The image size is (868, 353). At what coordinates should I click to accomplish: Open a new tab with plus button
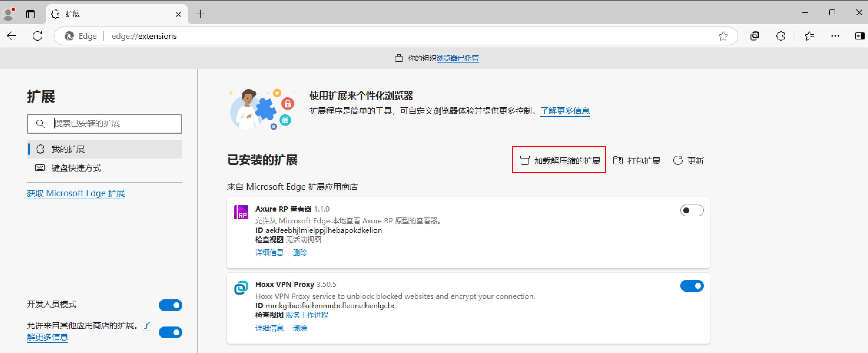(200, 14)
